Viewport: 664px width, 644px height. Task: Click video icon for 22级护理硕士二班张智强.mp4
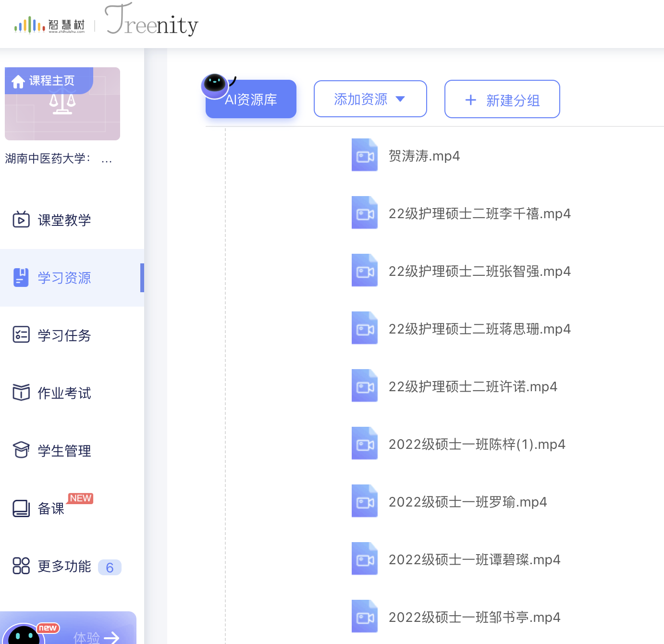click(365, 271)
